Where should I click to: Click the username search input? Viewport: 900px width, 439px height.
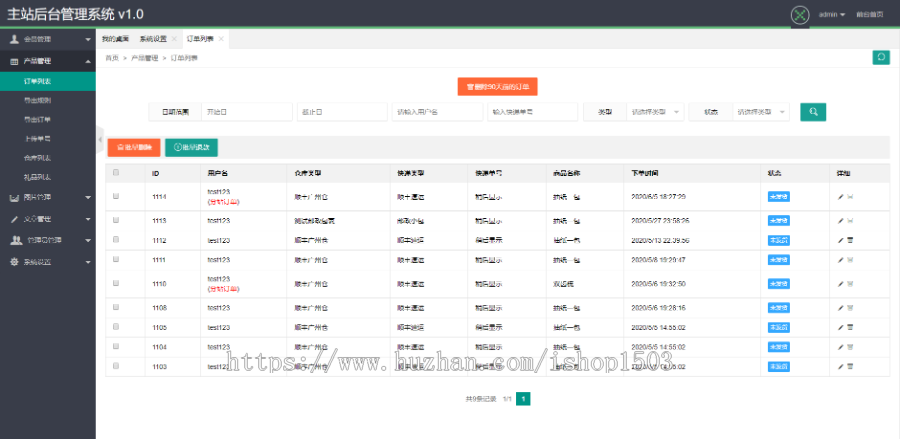coord(437,112)
